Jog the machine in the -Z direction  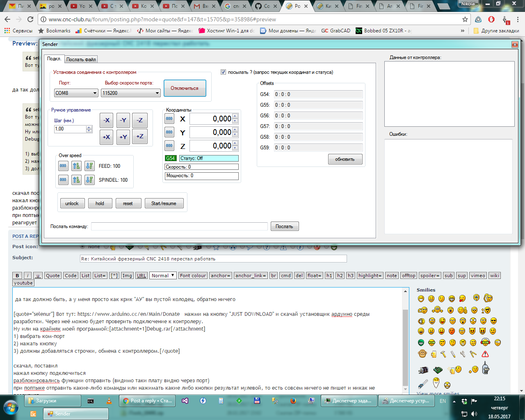140,120
